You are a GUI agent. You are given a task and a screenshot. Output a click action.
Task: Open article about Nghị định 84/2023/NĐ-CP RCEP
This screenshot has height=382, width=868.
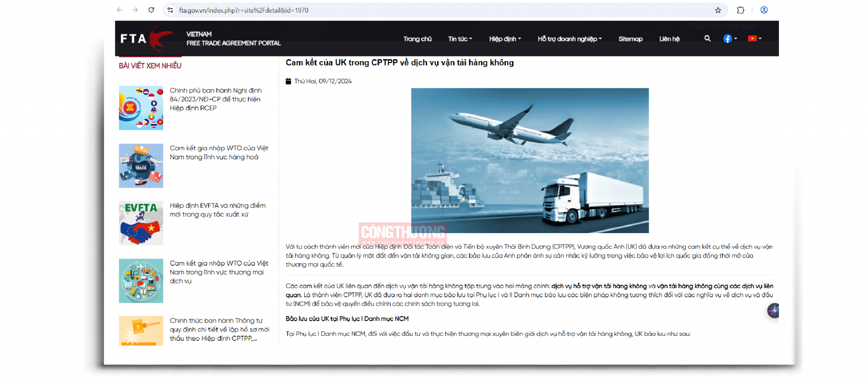tap(216, 99)
